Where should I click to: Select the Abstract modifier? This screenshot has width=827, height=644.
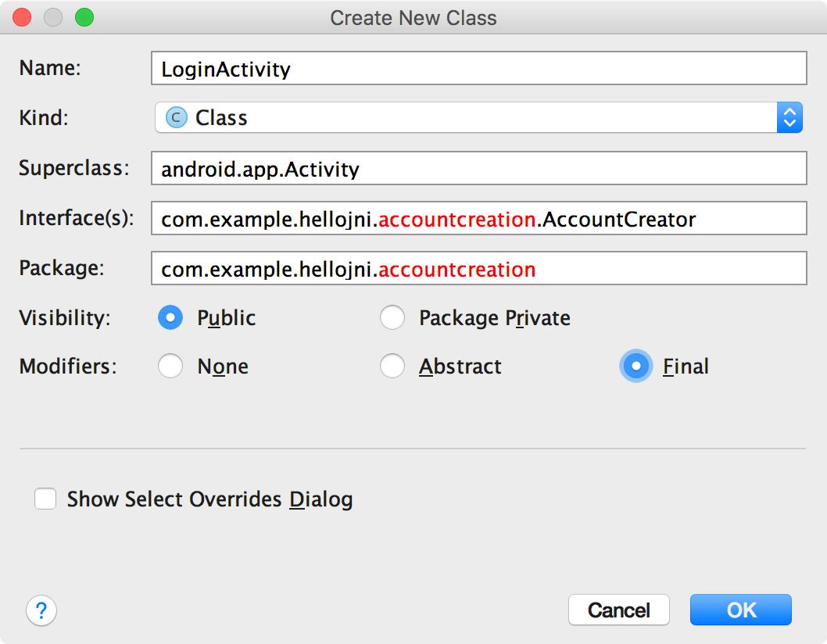click(392, 366)
